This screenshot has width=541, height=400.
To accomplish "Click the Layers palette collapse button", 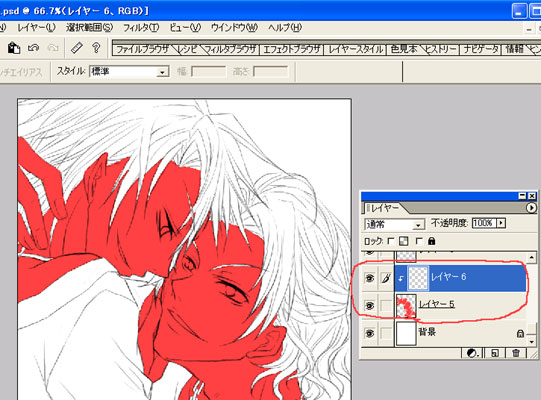I will click(x=523, y=196).
